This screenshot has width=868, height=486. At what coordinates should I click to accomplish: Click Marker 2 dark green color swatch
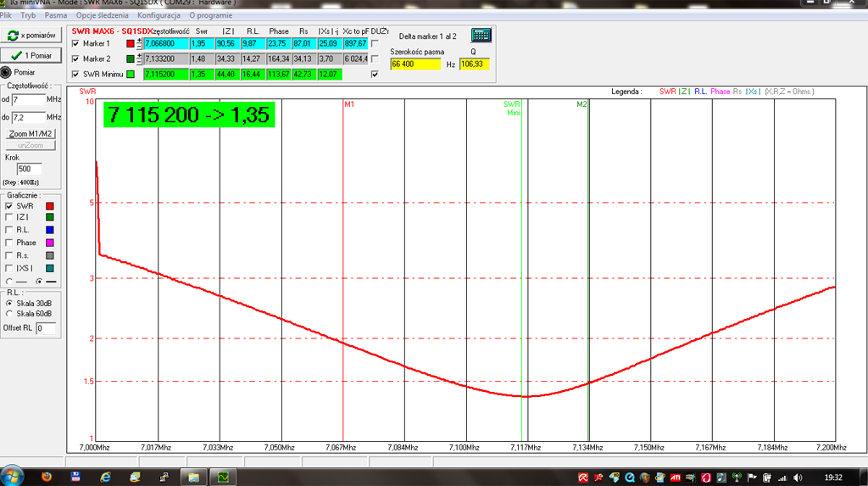[x=130, y=59]
